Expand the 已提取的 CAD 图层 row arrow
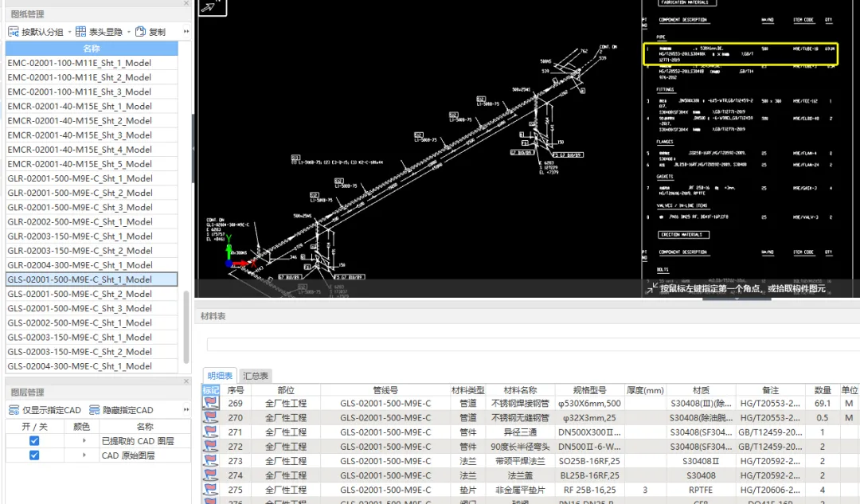 click(84, 441)
